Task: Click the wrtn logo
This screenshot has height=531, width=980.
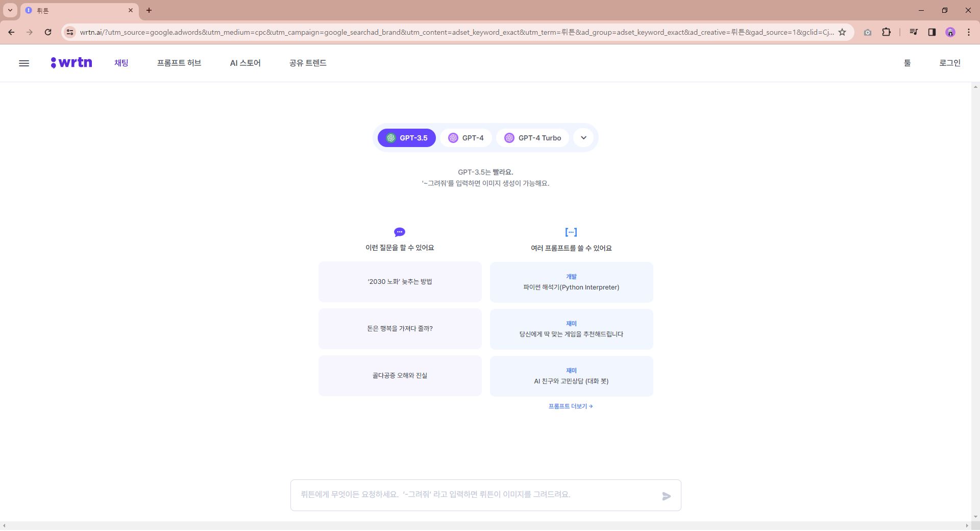Action: pos(71,63)
